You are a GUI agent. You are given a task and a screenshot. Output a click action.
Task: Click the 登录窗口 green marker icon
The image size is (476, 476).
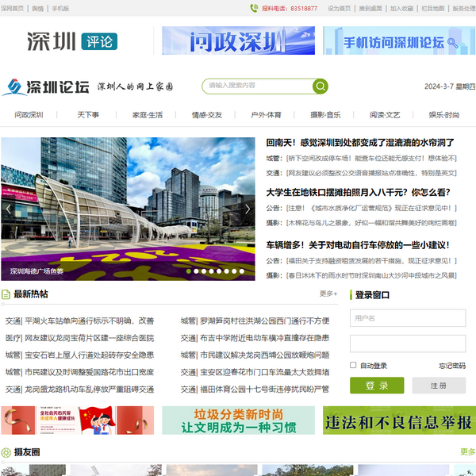point(350,295)
